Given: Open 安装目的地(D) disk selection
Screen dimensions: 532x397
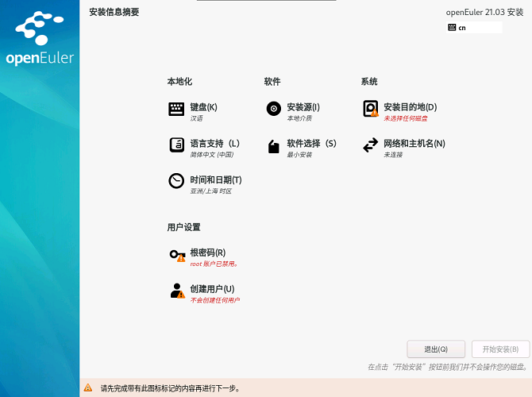Looking at the screenshot, I should coord(410,107).
